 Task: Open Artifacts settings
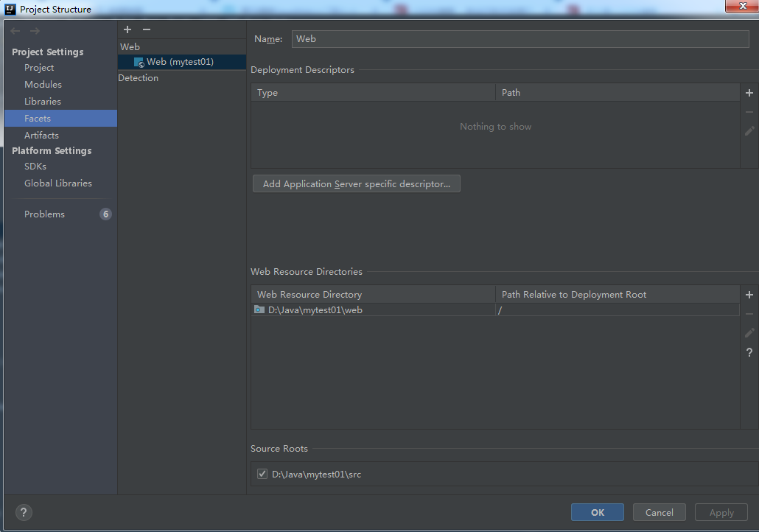[x=41, y=136]
